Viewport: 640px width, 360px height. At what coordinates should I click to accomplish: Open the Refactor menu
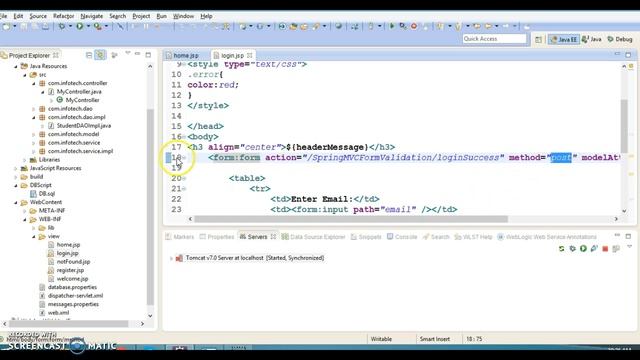tap(63, 16)
